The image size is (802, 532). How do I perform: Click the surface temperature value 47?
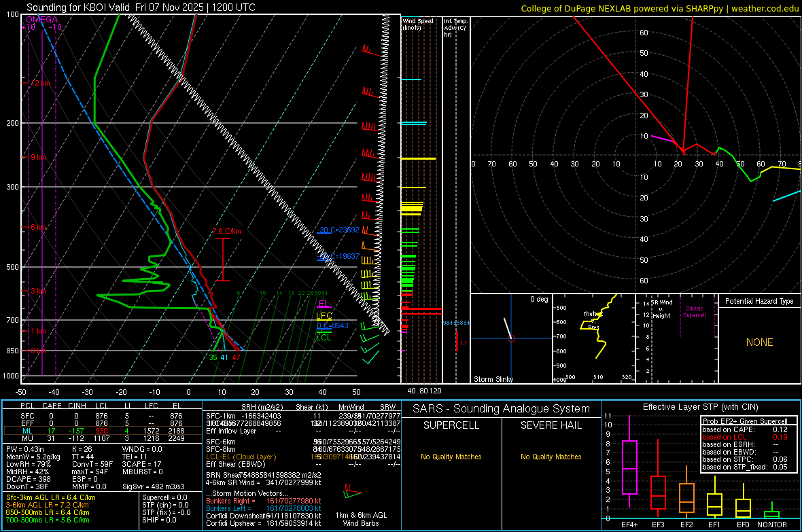tap(236, 357)
